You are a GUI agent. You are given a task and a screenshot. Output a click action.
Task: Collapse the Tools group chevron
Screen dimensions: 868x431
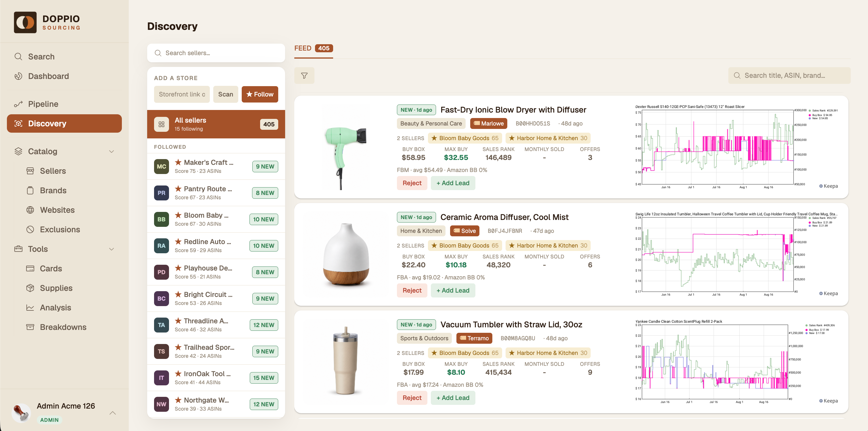pos(112,249)
